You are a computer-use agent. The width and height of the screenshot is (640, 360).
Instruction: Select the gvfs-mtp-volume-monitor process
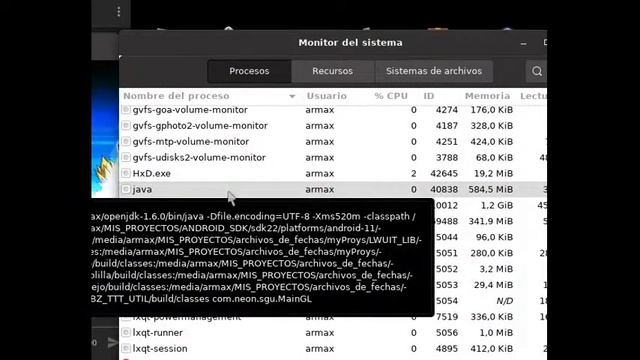(333, 142)
